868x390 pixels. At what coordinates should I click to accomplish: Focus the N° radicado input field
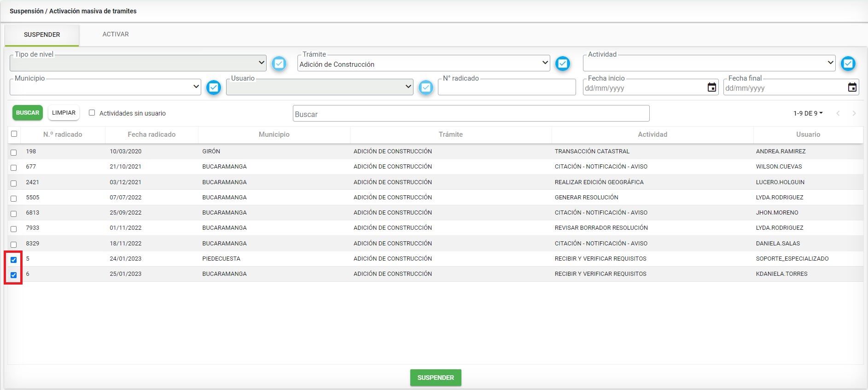point(507,87)
